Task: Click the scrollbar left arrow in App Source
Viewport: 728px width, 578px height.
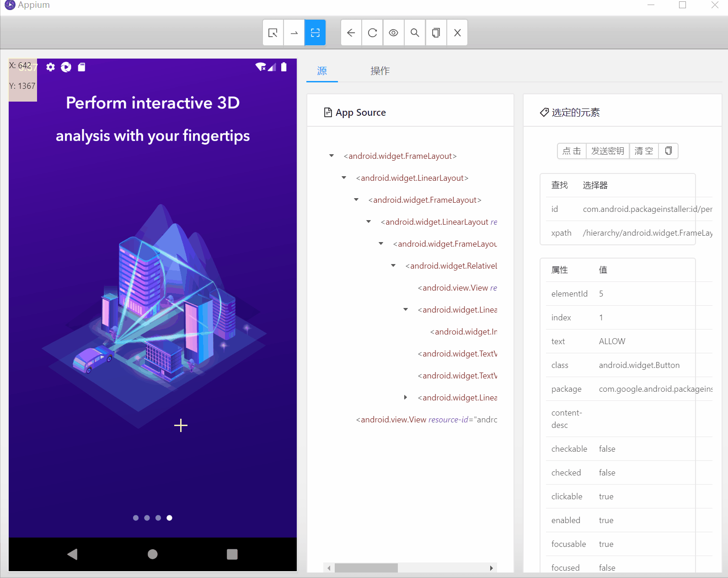Action: click(x=329, y=568)
